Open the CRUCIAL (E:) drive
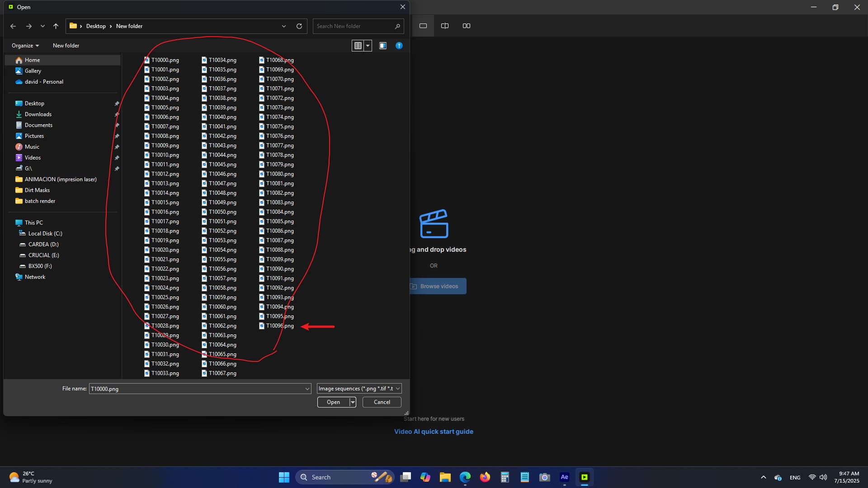 tap(43, 255)
